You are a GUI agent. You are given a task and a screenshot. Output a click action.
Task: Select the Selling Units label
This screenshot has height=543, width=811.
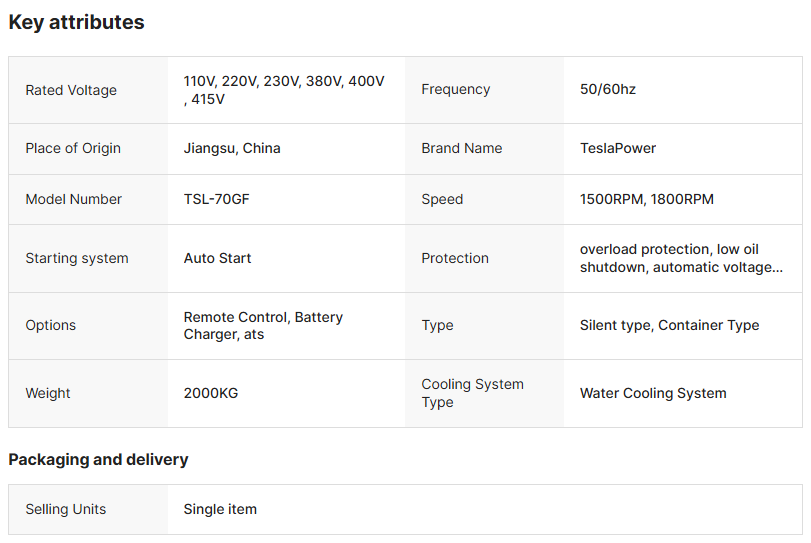(66, 509)
